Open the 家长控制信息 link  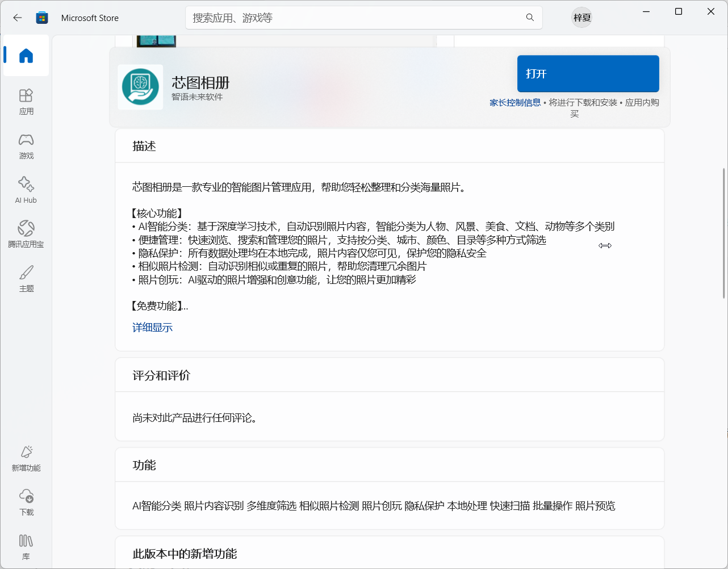point(515,102)
